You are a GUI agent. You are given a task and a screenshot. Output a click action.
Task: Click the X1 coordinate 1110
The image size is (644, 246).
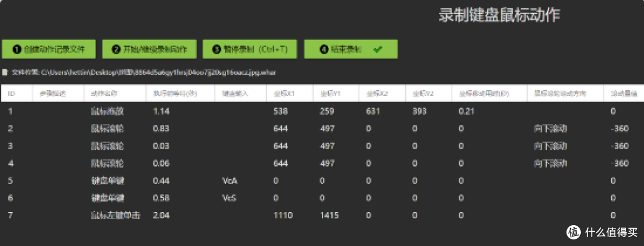tap(283, 215)
